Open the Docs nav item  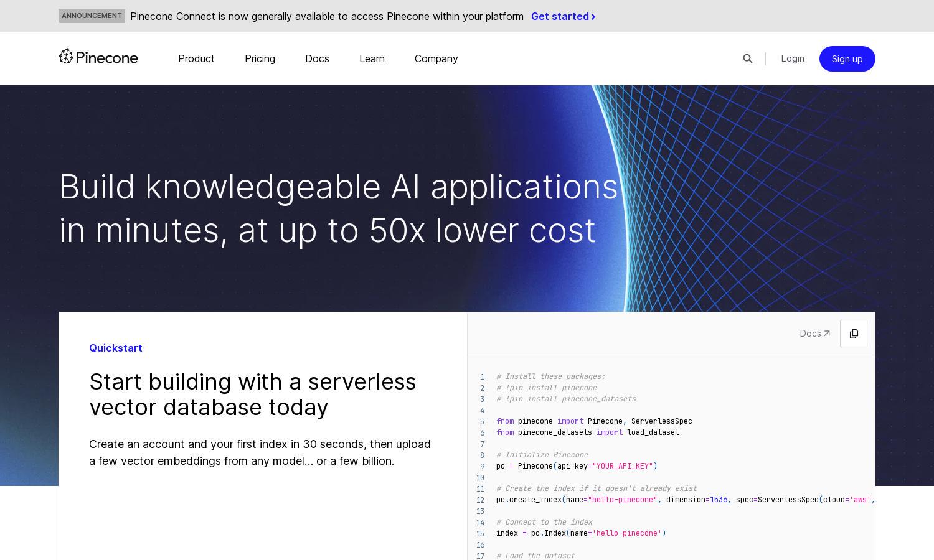(317, 58)
